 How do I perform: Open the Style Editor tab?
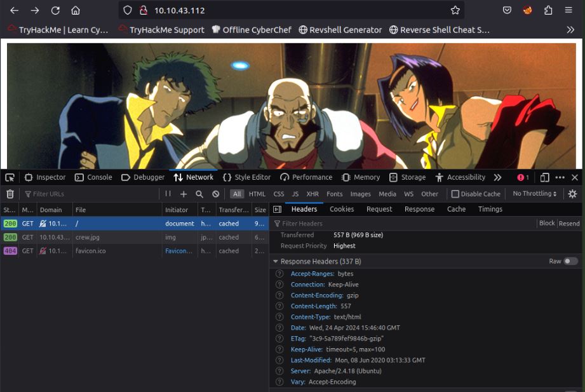[246, 177]
